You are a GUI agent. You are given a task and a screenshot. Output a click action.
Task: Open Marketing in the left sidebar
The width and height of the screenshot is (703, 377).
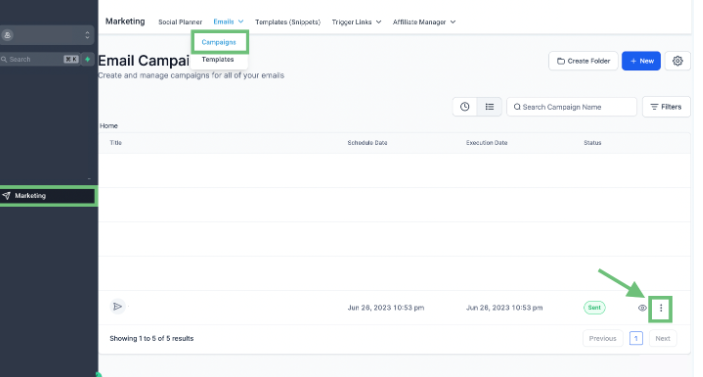tap(48, 196)
